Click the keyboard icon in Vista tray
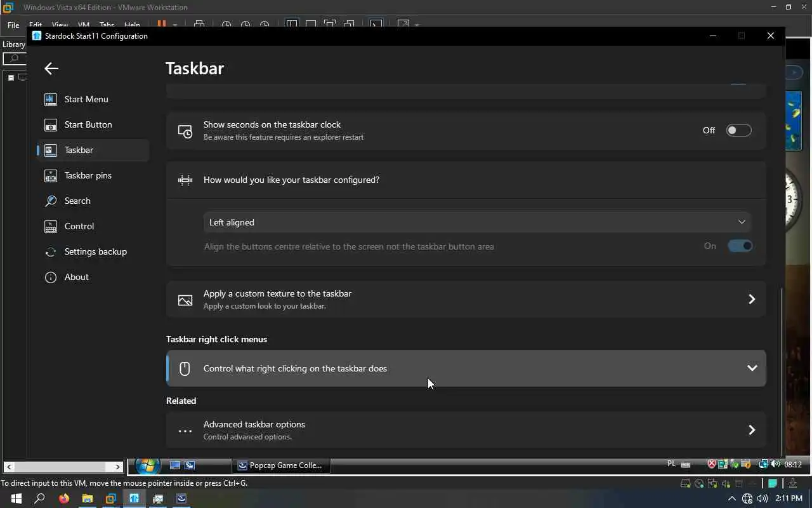The height and width of the screenshot is (508, 812). [686, 465]
